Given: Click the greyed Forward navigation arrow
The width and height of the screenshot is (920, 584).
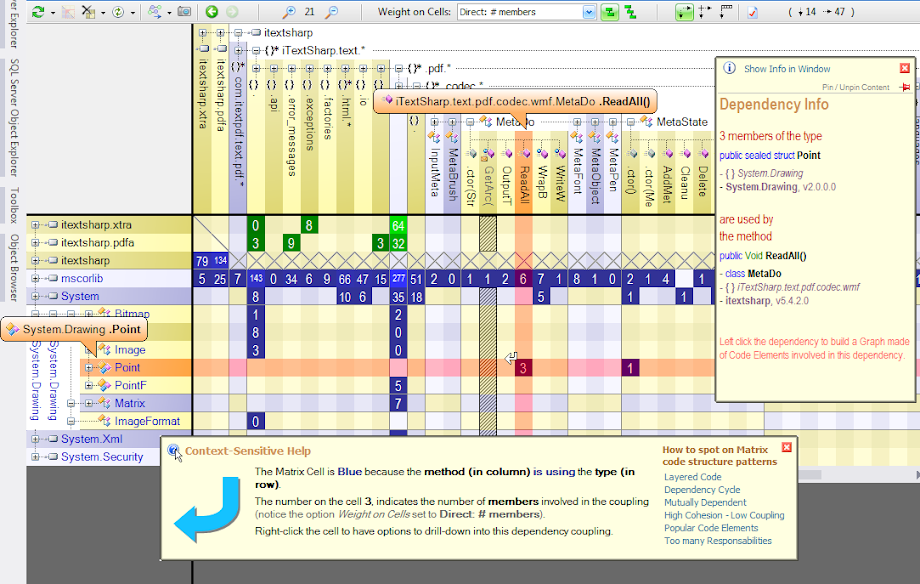Looking at the screenshot, I should (x=232, y=12).
